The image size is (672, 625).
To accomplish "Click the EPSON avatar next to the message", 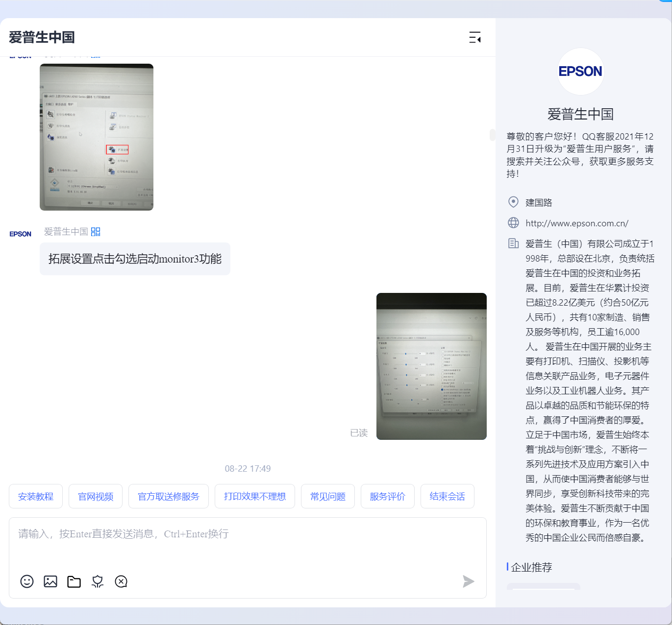I will point(21,234).
